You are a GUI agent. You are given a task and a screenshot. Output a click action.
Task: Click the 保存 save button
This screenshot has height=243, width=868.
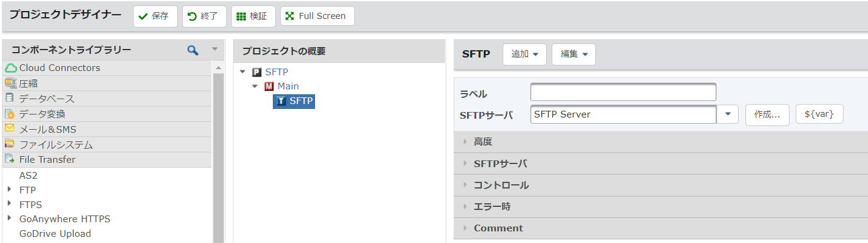coord(155,17)
